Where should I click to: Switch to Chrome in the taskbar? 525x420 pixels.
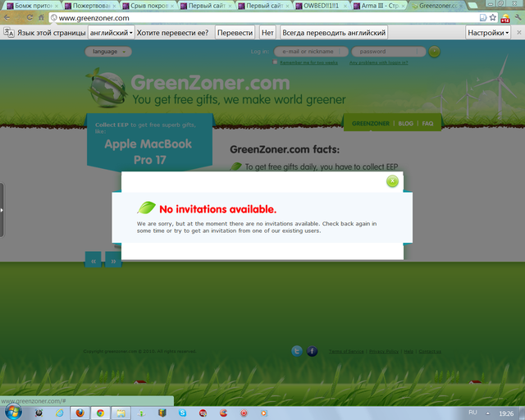pyautogui.click(x=100, y=413)
